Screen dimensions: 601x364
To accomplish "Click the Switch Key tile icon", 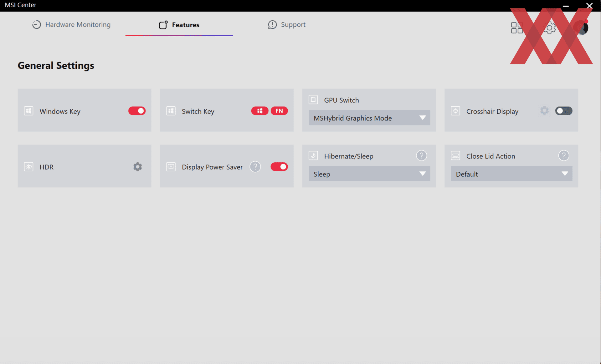I will pos(171,111).
